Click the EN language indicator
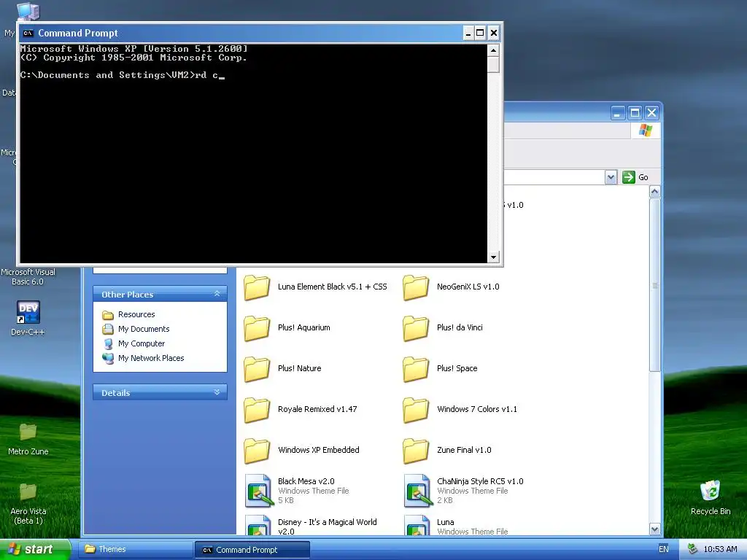Screen dimensions: 747x560 [x=663, y=550]
